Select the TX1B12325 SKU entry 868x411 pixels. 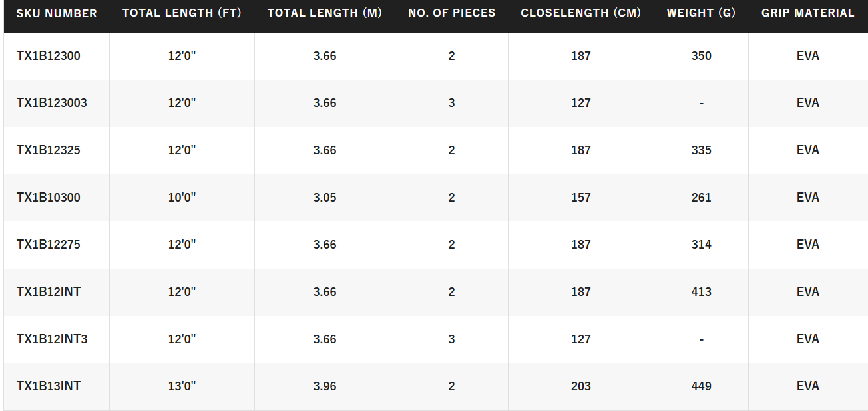49,150
